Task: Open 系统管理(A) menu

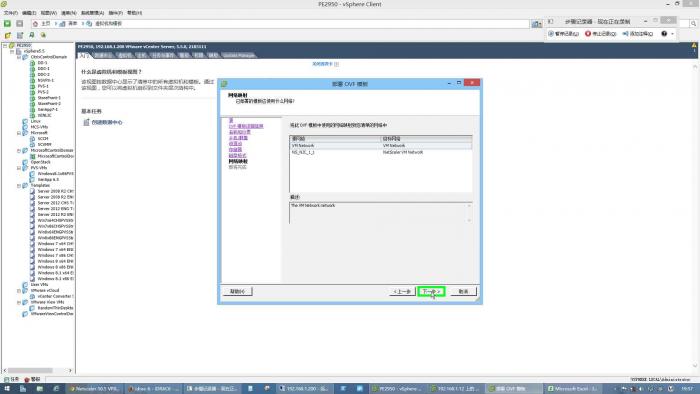Action: 92,13
